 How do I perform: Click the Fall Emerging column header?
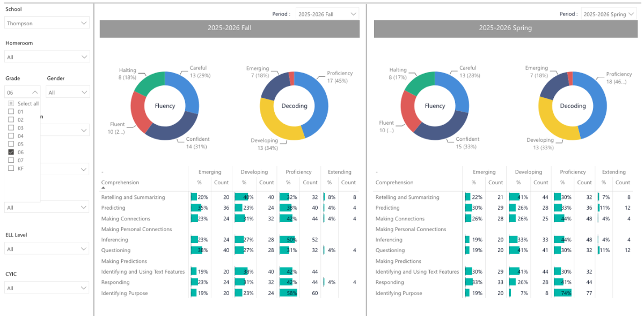click(x=210, y=172)
